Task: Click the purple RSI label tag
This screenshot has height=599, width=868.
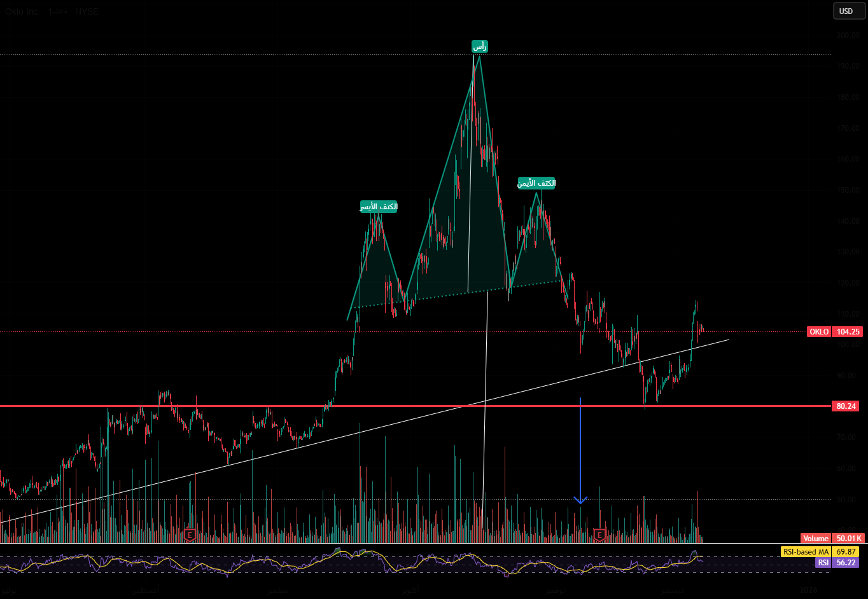Action: click(x=823, y=563)
